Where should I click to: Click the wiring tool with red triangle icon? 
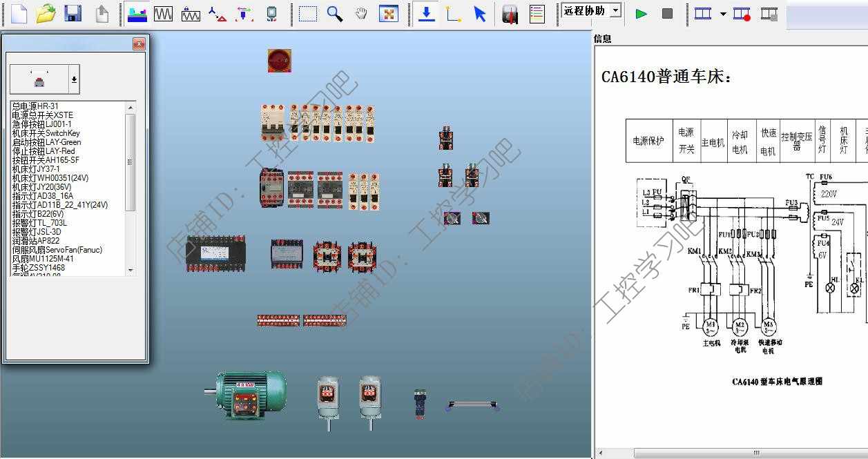point(218,13)
